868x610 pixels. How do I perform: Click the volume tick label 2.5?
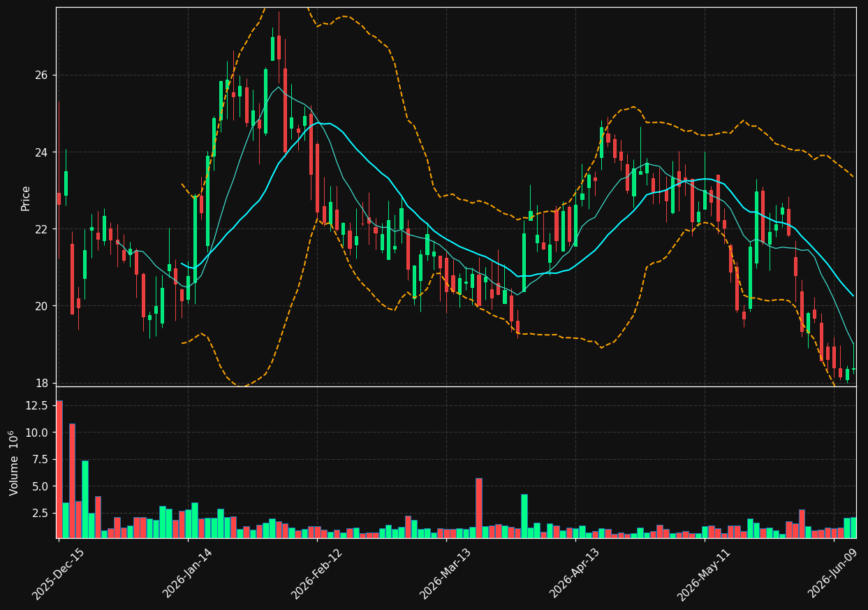pos(42,513)
